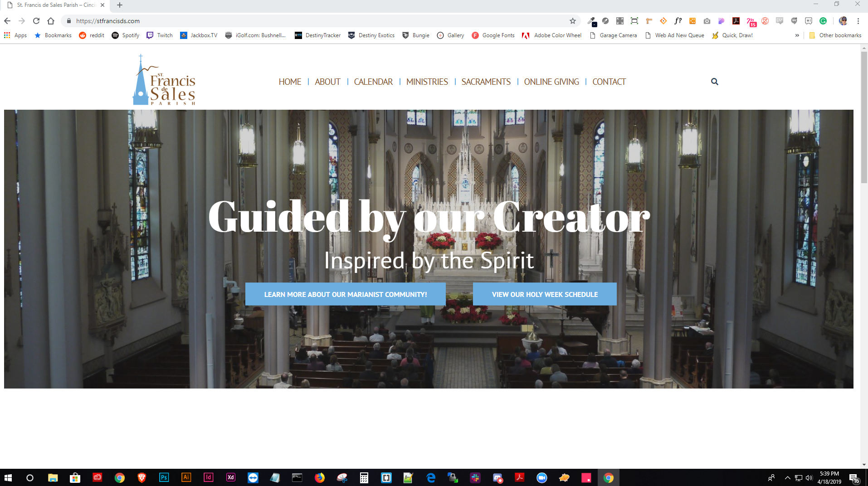
Task: Click the address bar URL field
Action: click(x=317, y=21)
